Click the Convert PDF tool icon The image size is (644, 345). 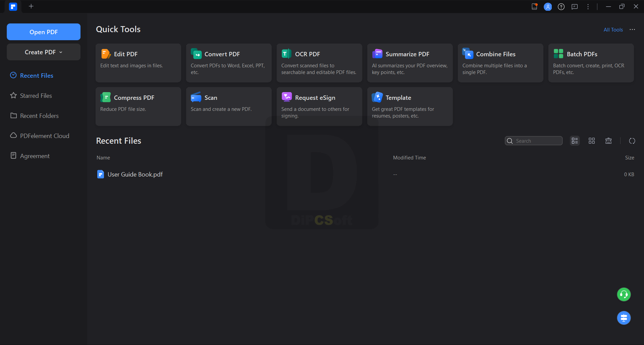click(x=196, y=54)
